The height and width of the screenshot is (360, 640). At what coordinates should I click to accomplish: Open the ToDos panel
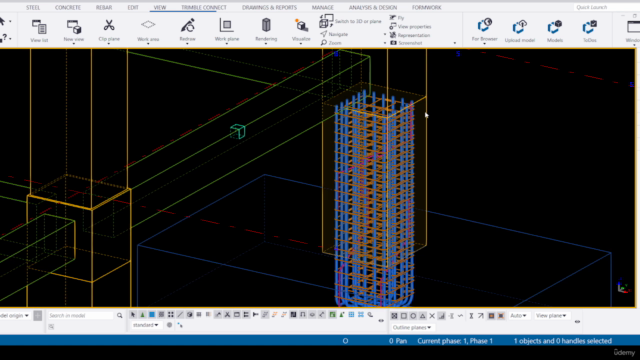pyautogui.click(x=590, y=31)
